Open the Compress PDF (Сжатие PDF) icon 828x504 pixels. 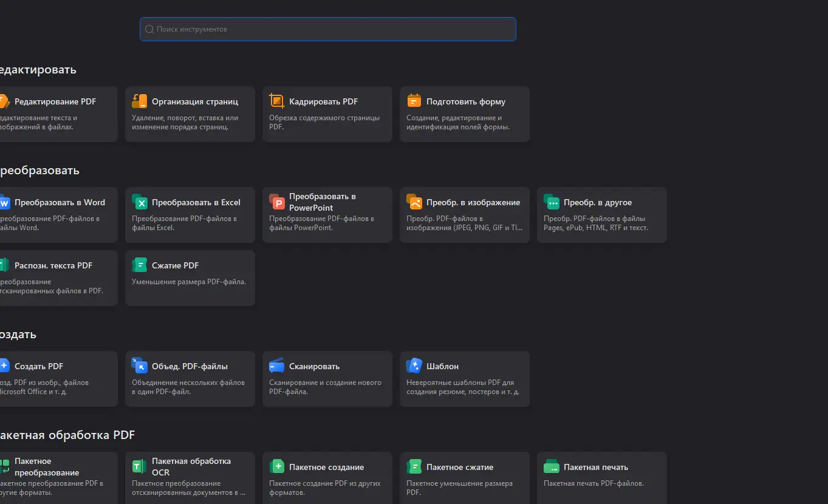[x=140, y=265]
